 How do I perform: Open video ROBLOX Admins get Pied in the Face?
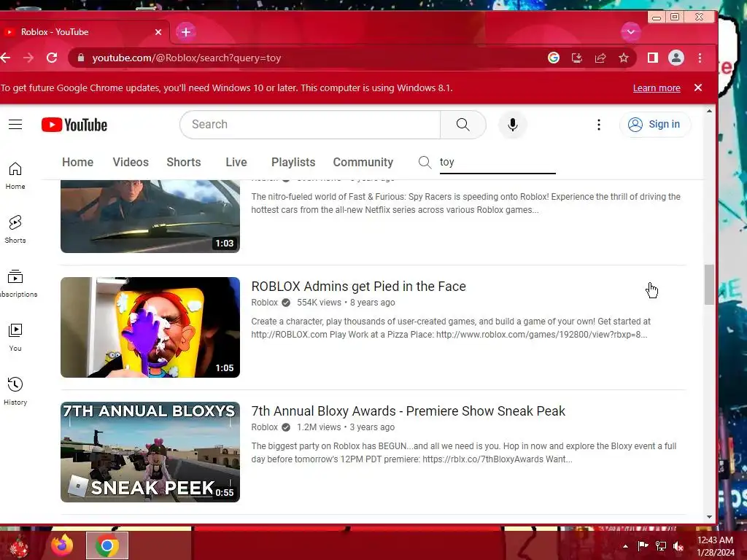358,286
